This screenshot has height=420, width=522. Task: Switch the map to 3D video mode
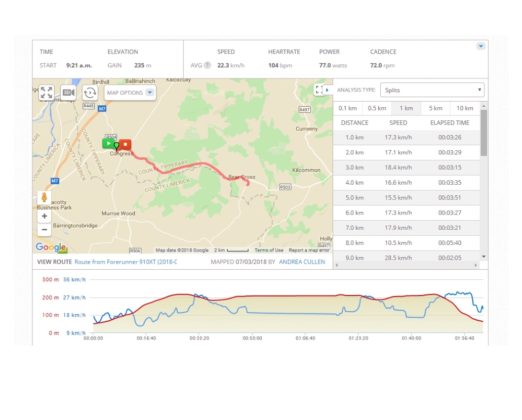[x=68, y=93]
